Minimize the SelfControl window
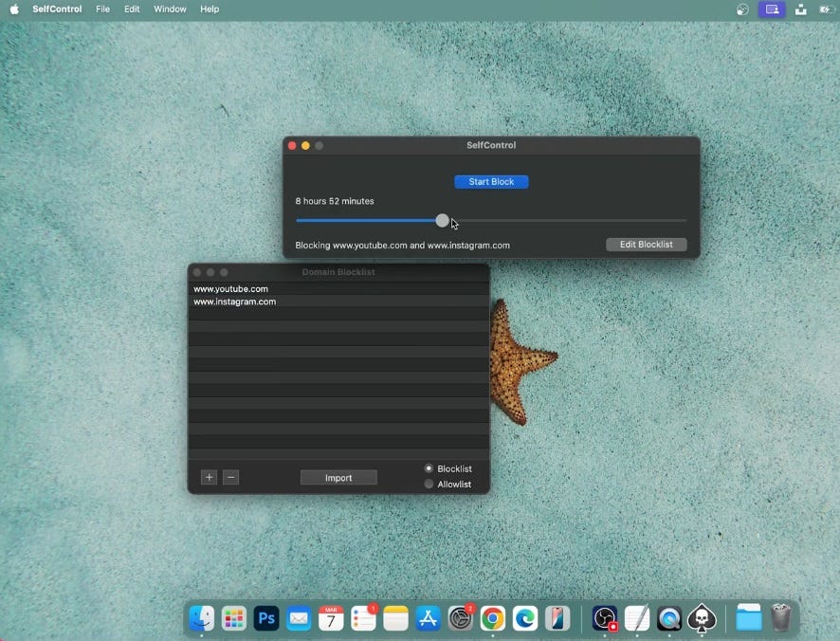This screenshot has height=641, width=840. coord(305,146)
